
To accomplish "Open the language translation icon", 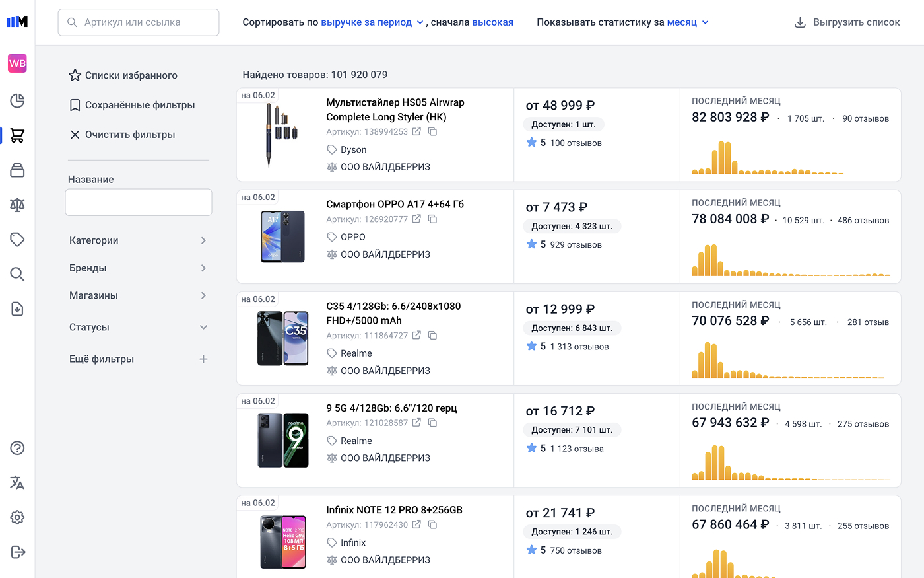I will click(x=17, y=483).
